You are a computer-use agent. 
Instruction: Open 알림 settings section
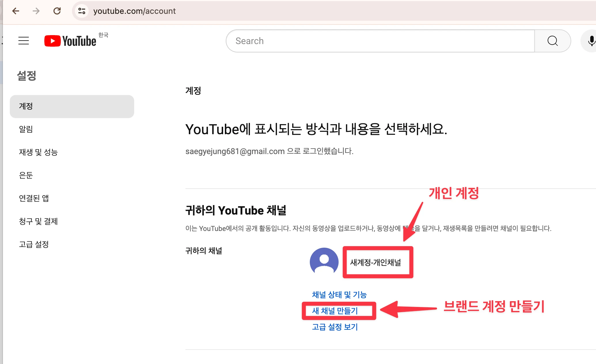click(x=26, y=129)
